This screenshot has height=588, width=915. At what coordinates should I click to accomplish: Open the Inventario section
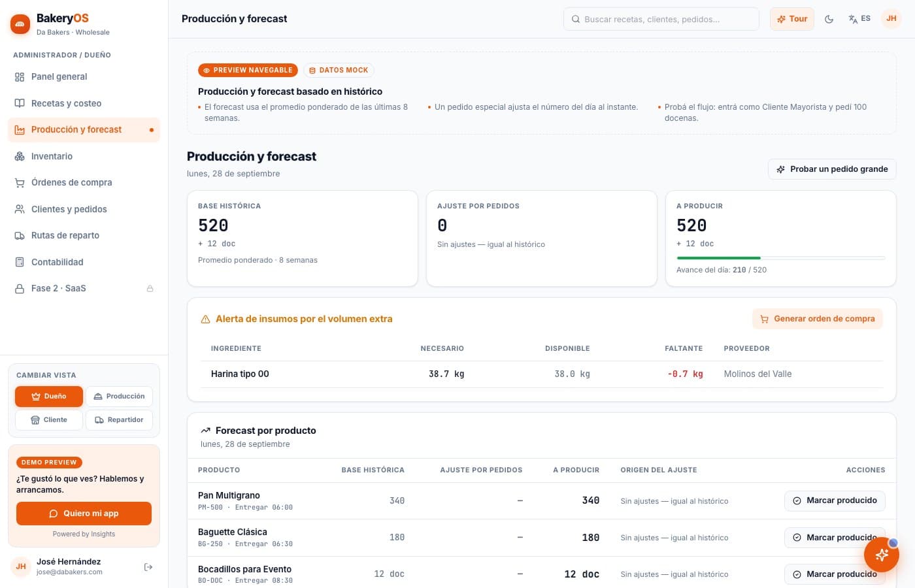point(84,156)
